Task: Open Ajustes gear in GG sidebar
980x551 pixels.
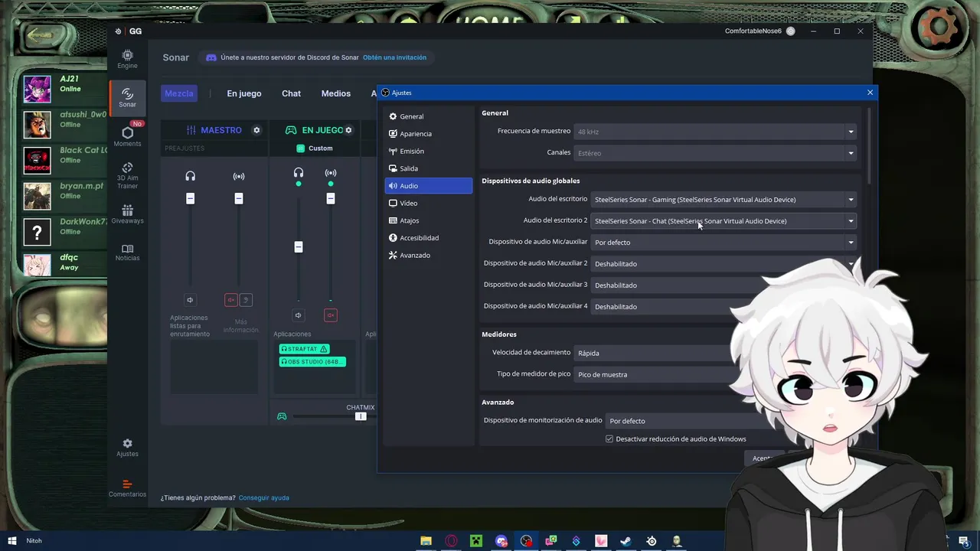Action: [127, 448]
